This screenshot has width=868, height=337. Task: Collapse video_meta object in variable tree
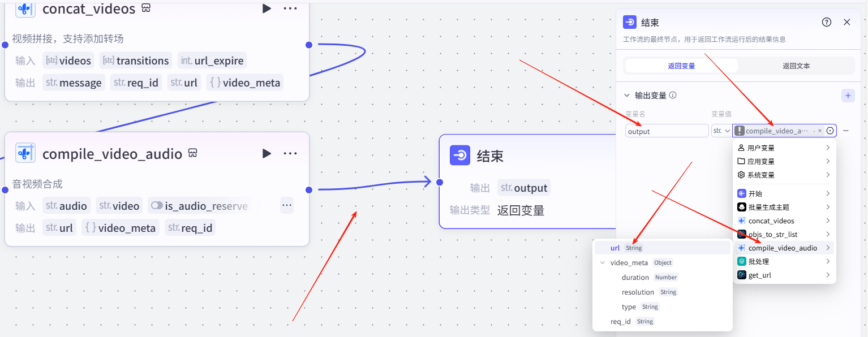click(603, 262)
